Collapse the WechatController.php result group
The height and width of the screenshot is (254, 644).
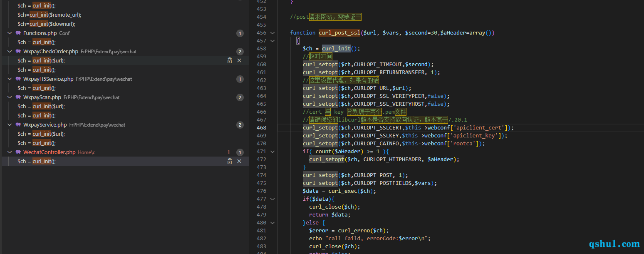tap(10, 152)
